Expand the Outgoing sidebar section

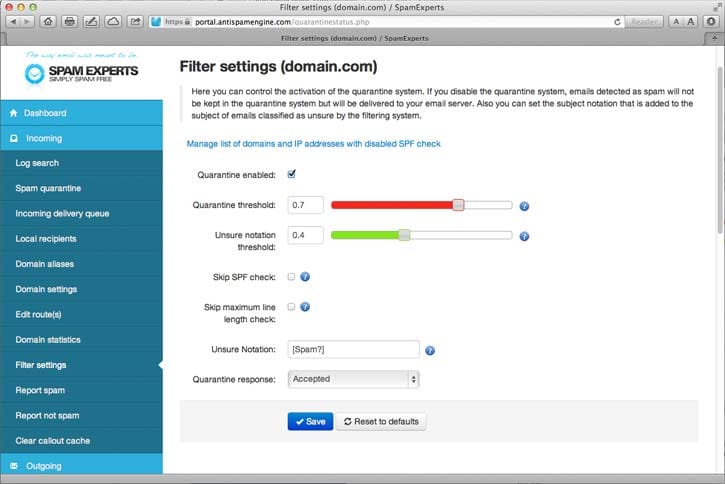(x=81, y=466)
